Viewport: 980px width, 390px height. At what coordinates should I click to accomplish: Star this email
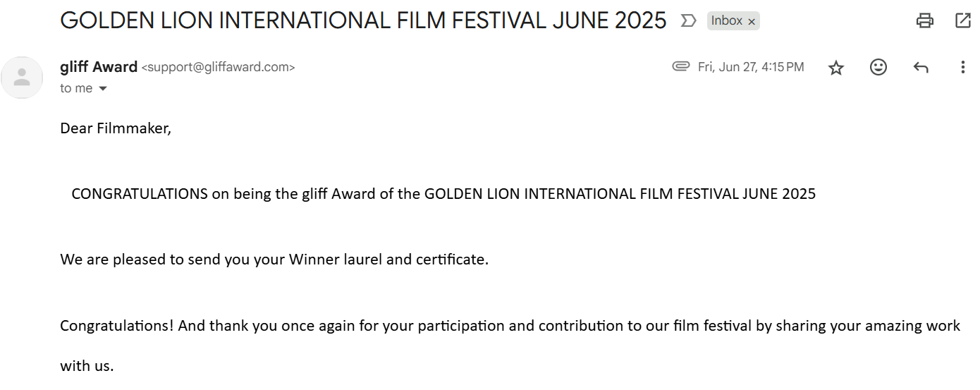(x=836, y=68)
